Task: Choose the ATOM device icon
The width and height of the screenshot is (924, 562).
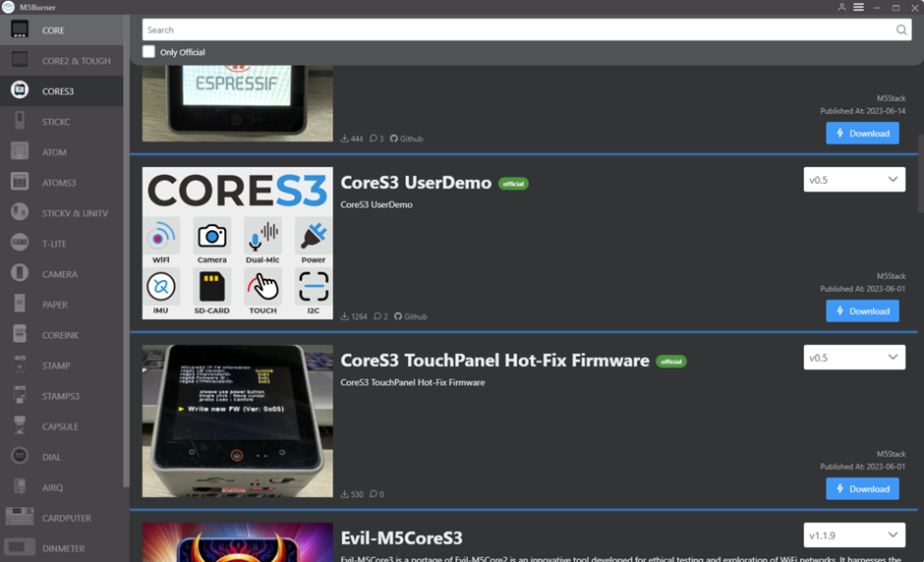Action: pos(20,152)
